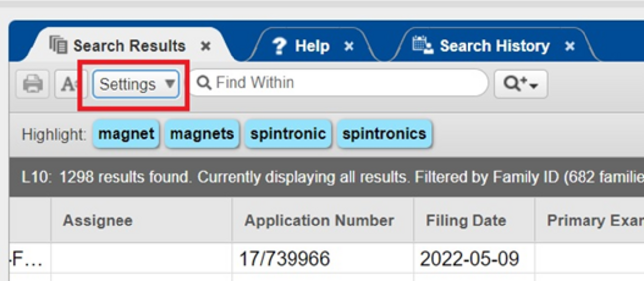This screenshot has height=281, width=644.
Task: Sort by the Filing Date column
Action: (466, 221)
